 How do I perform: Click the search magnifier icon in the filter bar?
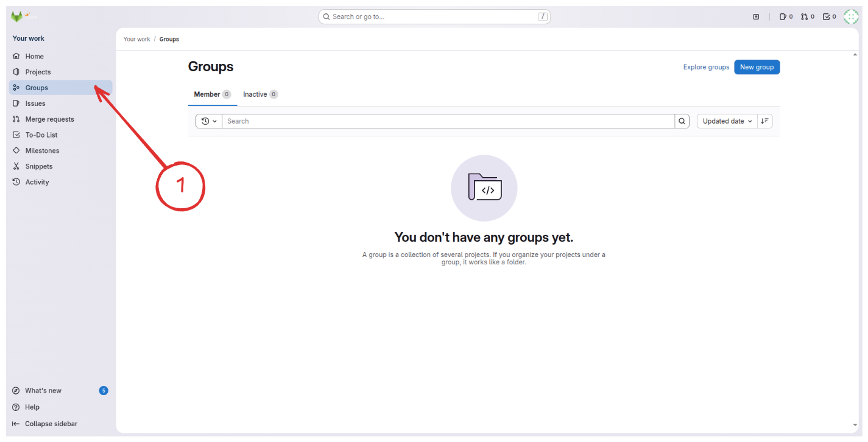[x=682, y=121]
